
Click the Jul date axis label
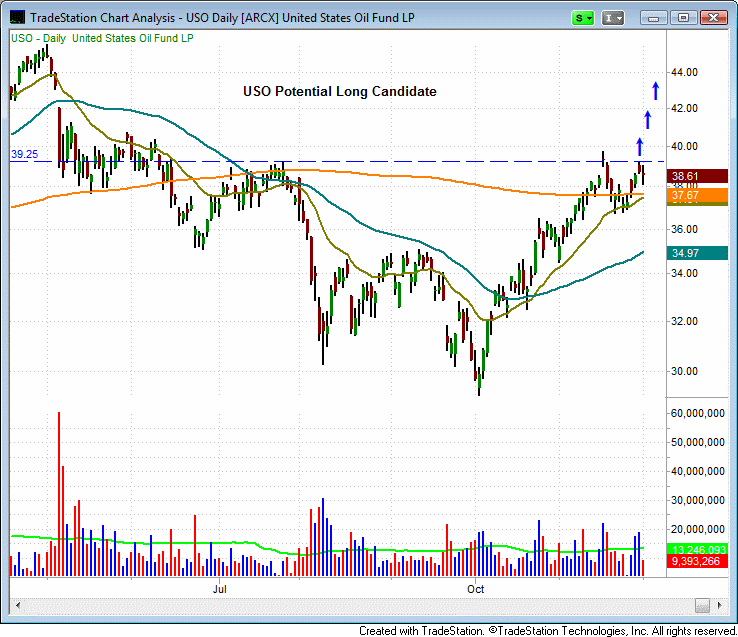[219, 589]
